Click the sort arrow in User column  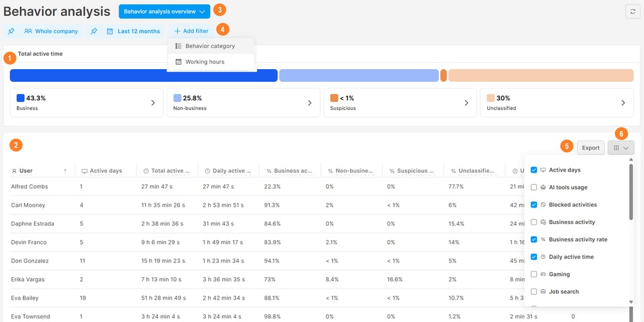65,171
